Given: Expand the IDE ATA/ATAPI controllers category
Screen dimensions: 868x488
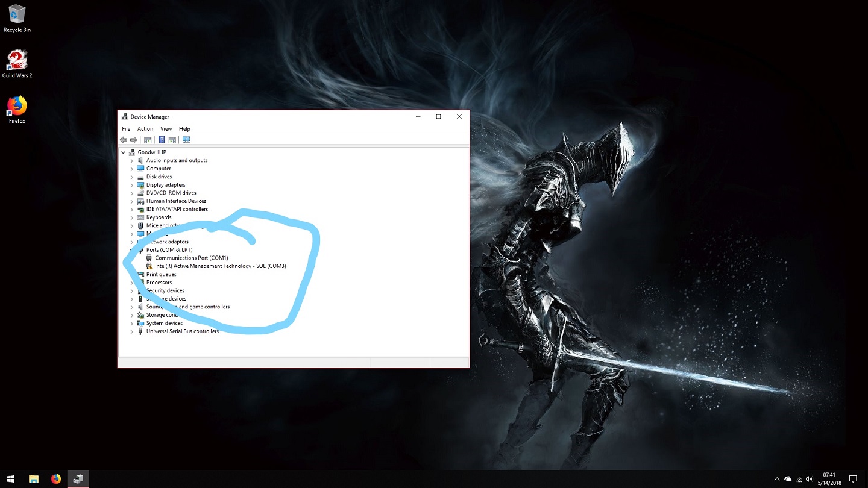Looking at the screenshot, I should (x=132, y=210).
